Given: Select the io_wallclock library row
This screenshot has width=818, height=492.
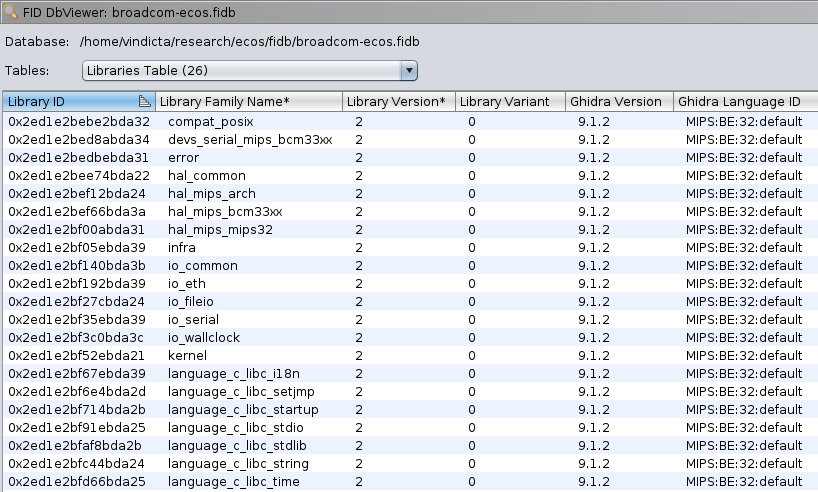Looking at the screenshot, I should 411,338.
